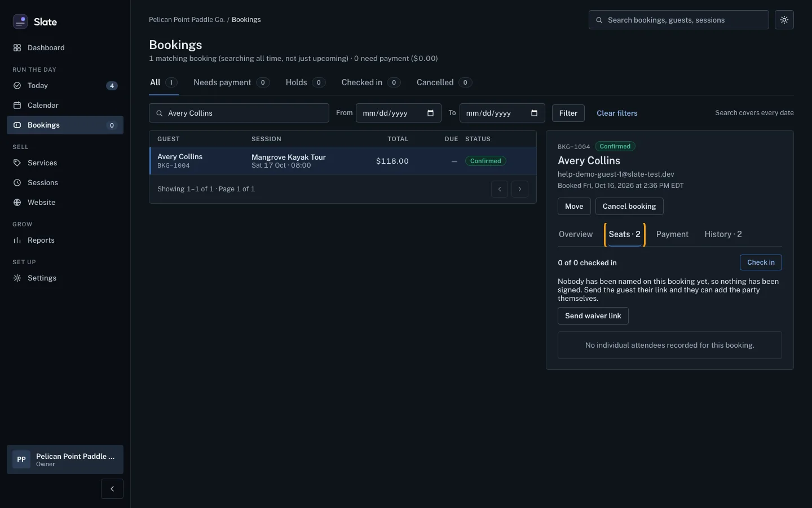Open the History · 2 tab
This screenshot has width=812, height=508.
[723, 234]
